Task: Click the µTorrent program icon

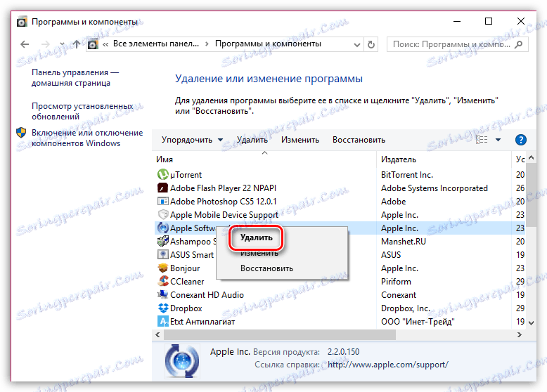Action: (x=162, y=174)
